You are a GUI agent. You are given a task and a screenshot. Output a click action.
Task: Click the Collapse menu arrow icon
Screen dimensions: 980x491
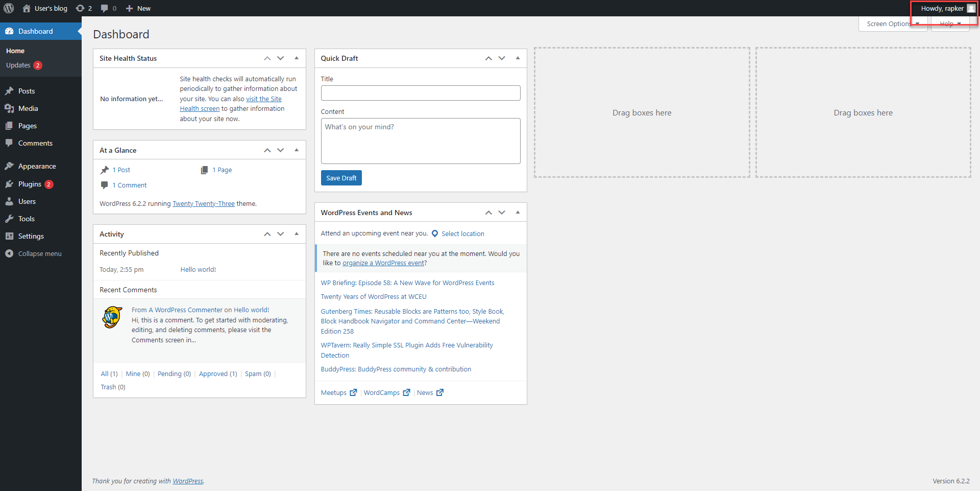pos(9,253)
